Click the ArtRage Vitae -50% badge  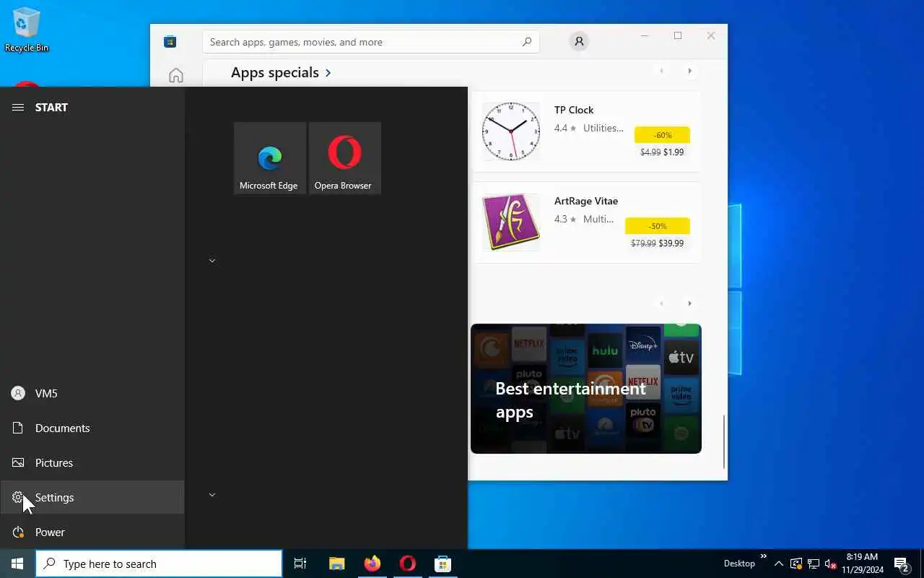(658, 226)
